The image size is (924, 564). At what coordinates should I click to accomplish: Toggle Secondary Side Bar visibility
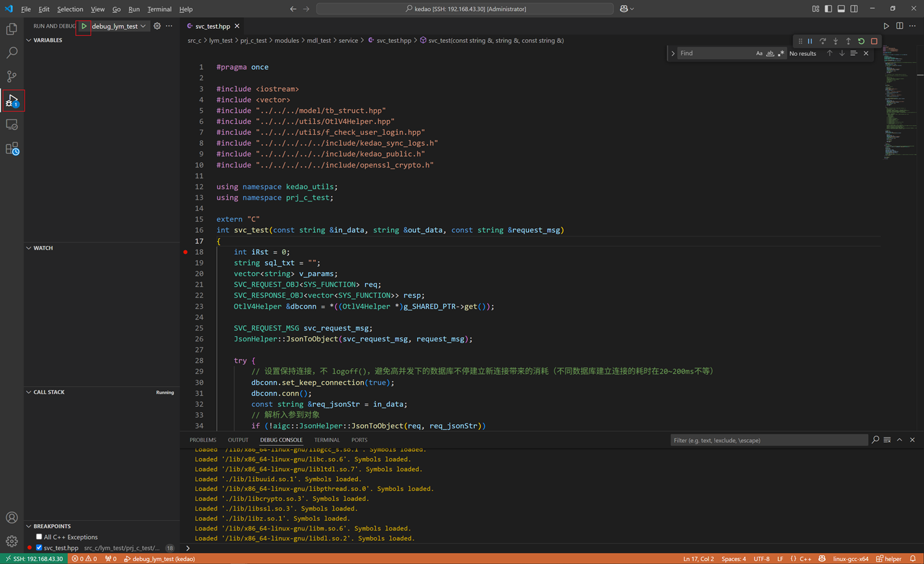click(x=854, y=9)
